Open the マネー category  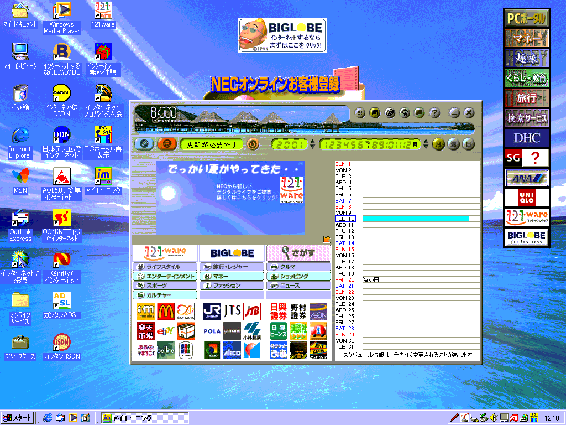[x=232, y=276]
